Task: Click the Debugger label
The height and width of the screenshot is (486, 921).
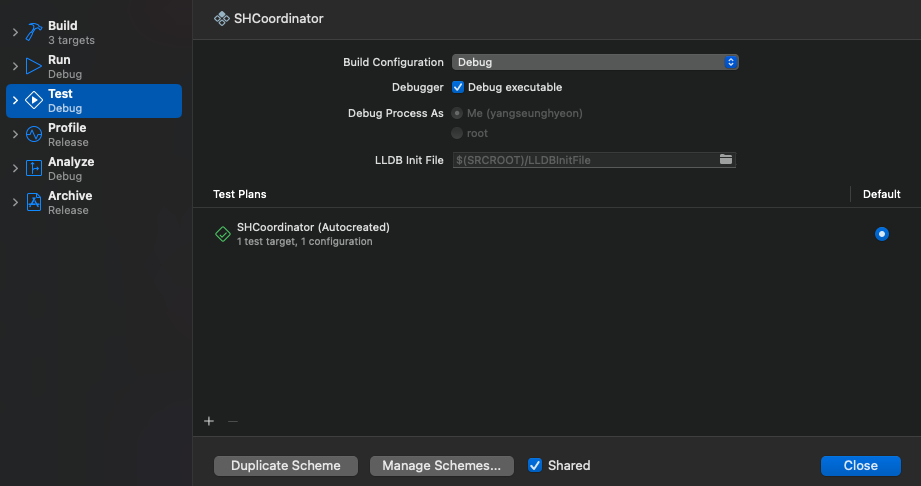Action: pyautogui.click(x=418, y=88)
